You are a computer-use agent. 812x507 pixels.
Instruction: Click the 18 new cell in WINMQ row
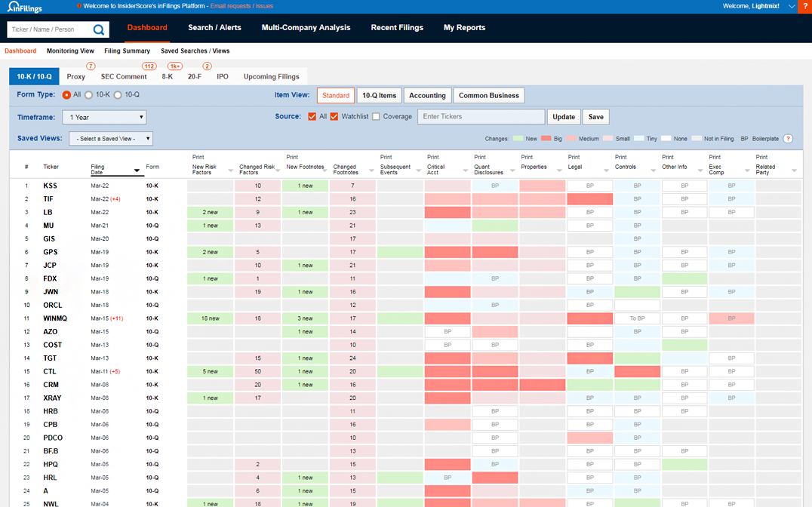(x=211, y=318)
